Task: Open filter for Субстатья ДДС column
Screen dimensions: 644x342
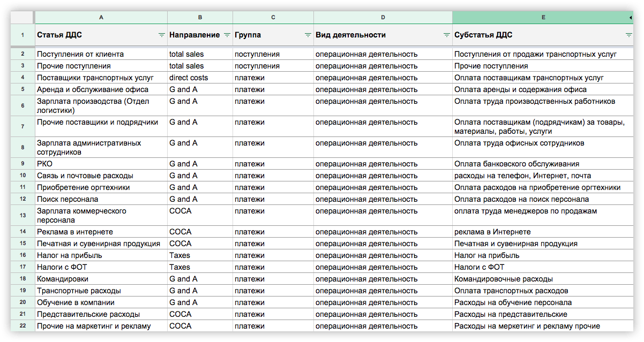Action: [628, 35]
